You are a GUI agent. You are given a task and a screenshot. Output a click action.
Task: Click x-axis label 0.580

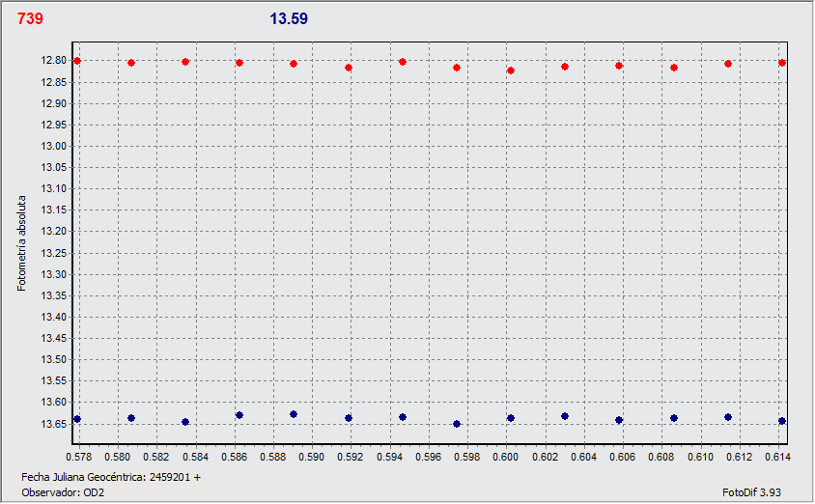click(x=118, y=457)
